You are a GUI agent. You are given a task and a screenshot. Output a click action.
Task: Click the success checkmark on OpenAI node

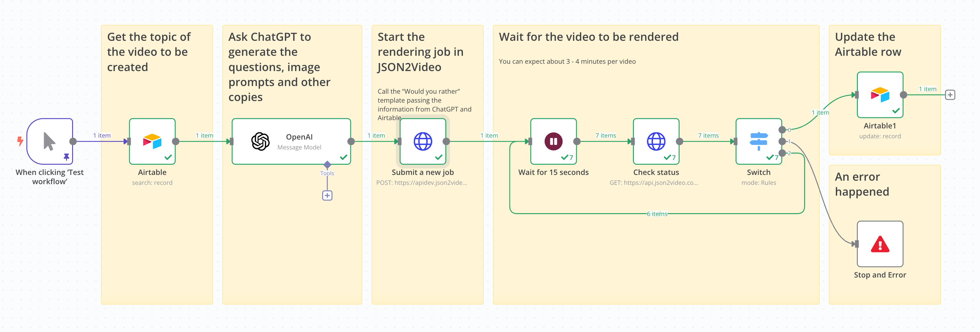[x=344, y=157]
